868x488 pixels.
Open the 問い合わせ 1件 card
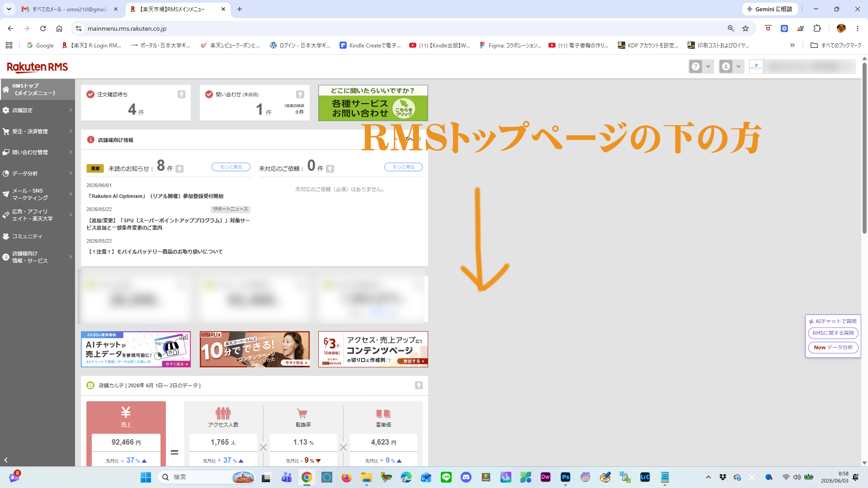point(255,103)
